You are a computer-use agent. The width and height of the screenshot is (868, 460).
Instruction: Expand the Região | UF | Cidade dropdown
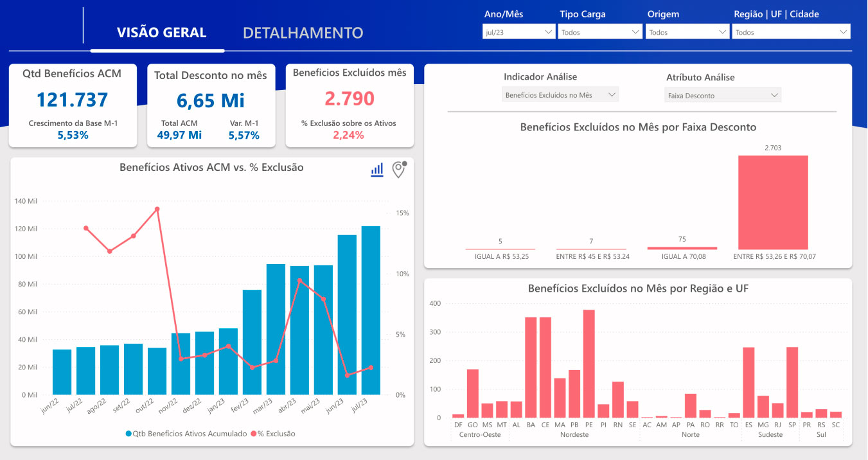click(790, 32)
